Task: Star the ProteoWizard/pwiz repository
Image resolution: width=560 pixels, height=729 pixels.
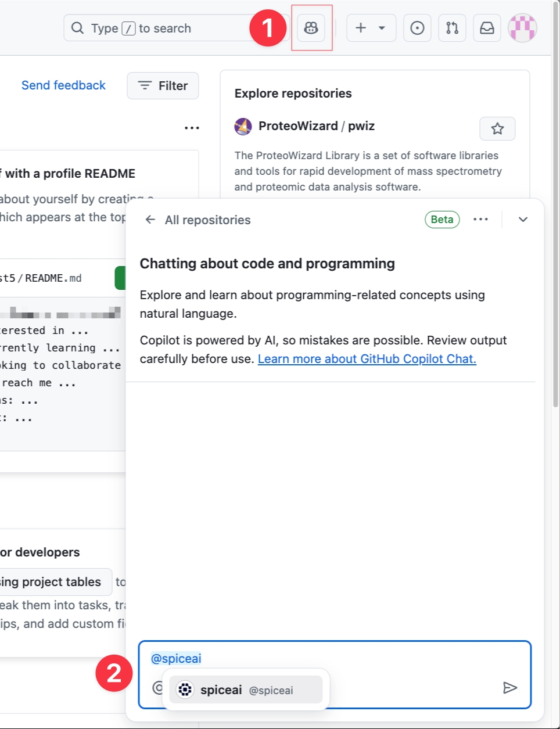Action: tap(497, 128)
